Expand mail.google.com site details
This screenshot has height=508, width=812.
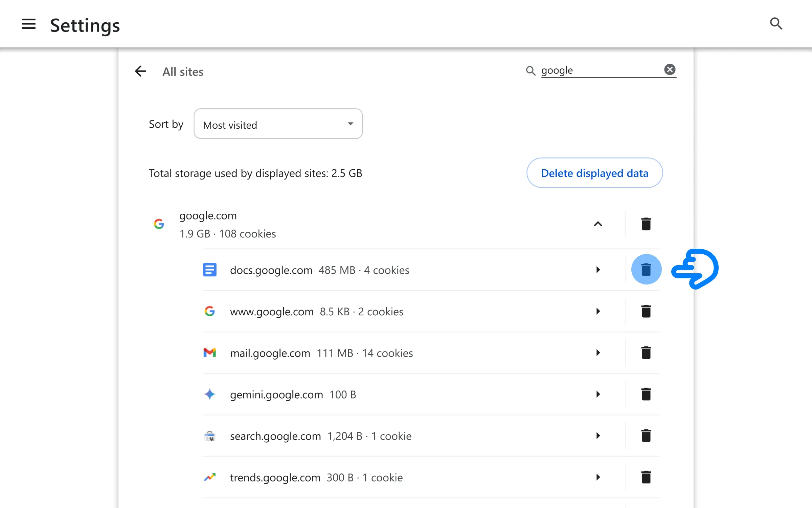(599, 353)
